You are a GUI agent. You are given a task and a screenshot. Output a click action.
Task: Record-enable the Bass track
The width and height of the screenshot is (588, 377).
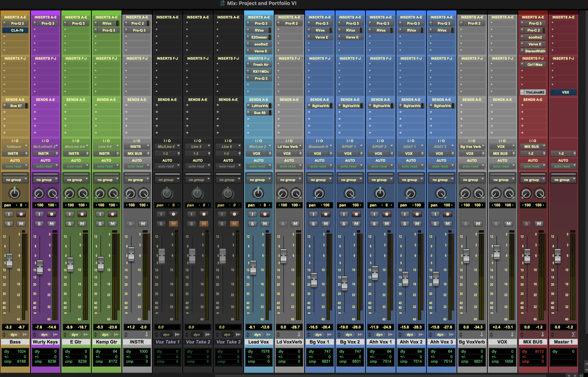(21, 214)
